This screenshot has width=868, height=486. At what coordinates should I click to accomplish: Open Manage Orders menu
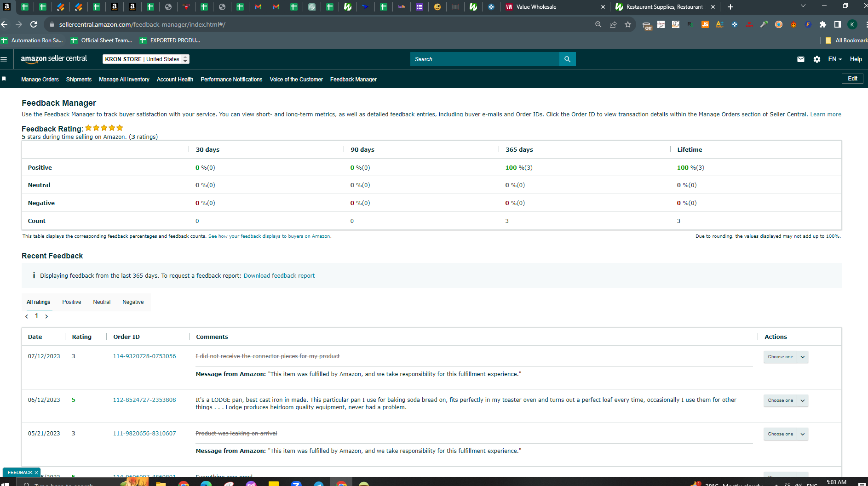[x=40, y=80]
